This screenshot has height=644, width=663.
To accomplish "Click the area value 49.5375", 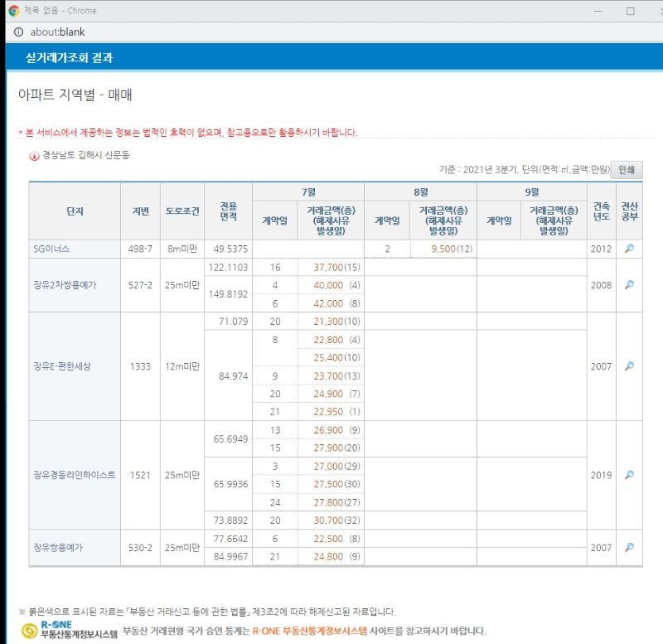I will [230, 249].
